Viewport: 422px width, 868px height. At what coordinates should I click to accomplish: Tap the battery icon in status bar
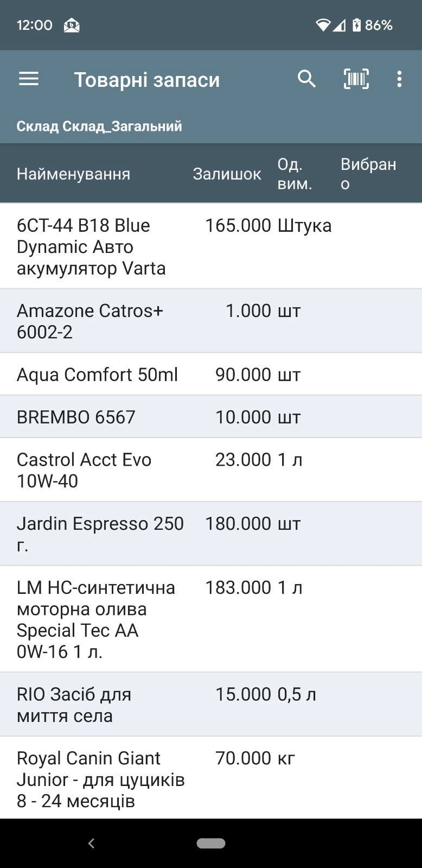(x=356, y=25)
